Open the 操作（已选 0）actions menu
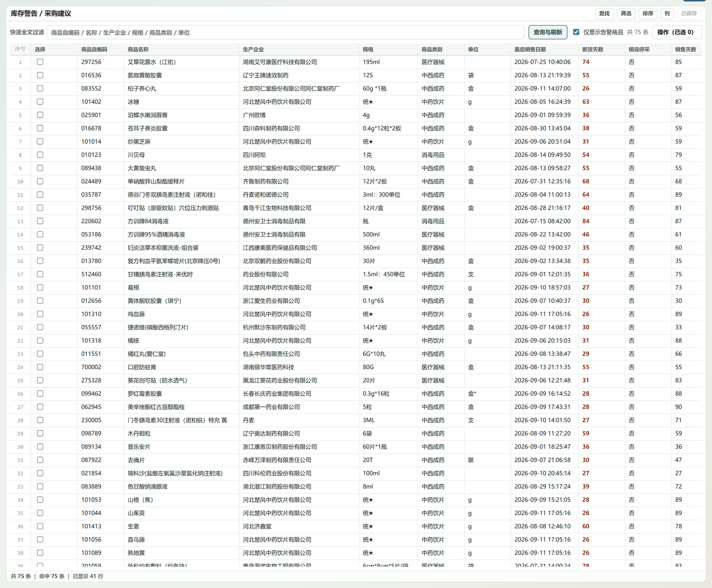 click(677, 32)
